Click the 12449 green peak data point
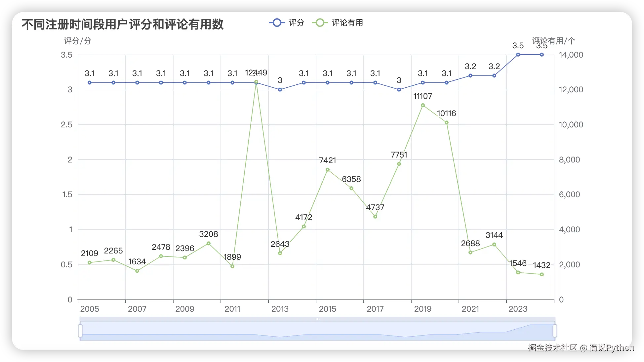 [x=256, y=82]
